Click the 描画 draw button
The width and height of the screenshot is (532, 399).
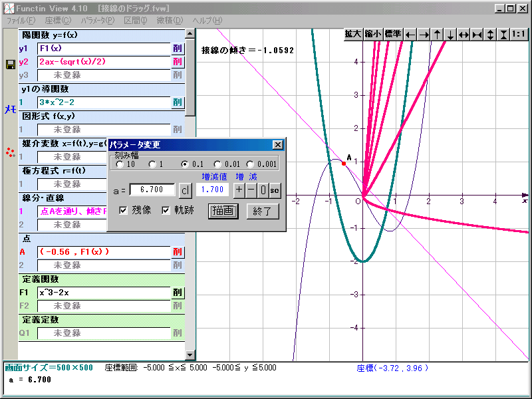point(223,211)
